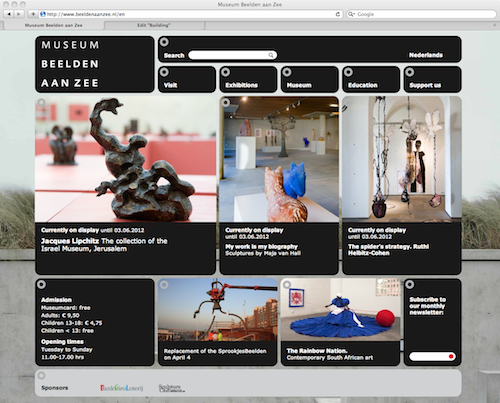Switch language to Nederlands
Image resolution: width=500 pixels, height=403 pixels.
click(x=426, y=55)
